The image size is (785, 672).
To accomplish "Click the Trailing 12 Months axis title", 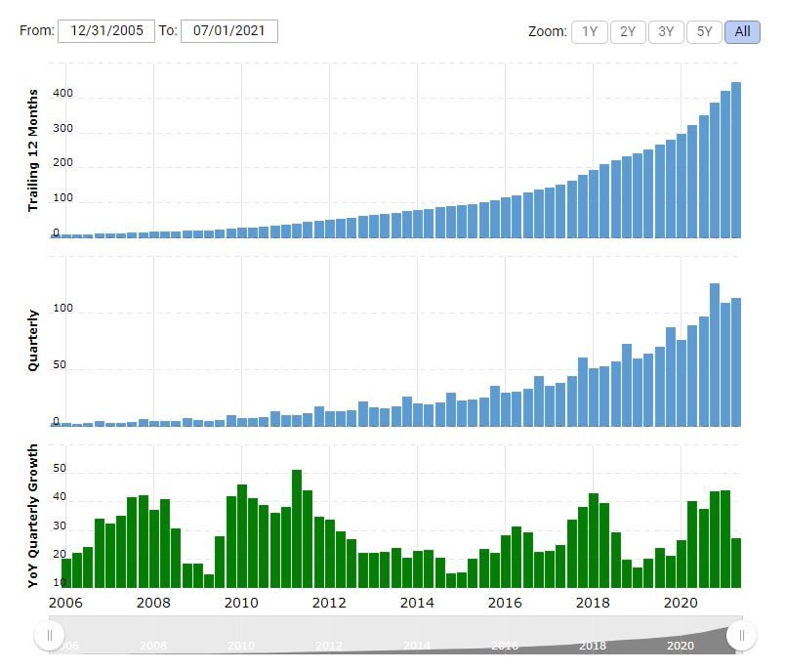I will [33, 149].
